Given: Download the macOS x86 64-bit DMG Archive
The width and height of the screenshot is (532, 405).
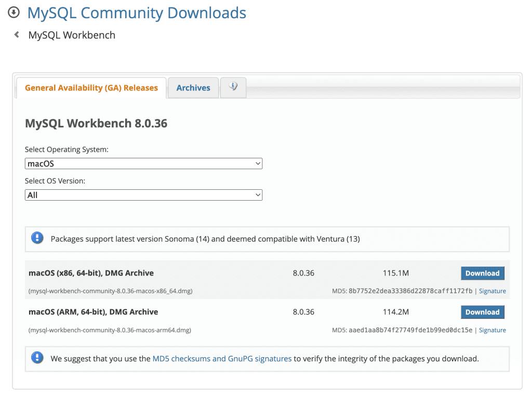Looking at the screenshot, I should click(483, 273).
